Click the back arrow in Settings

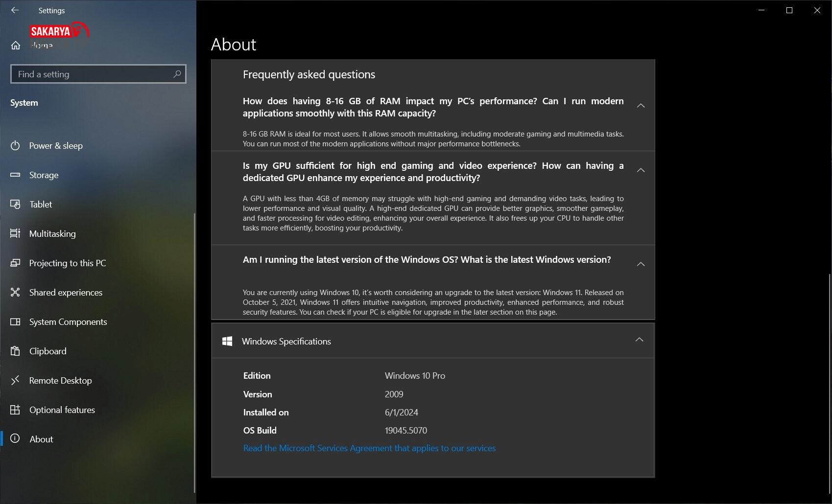15,10
